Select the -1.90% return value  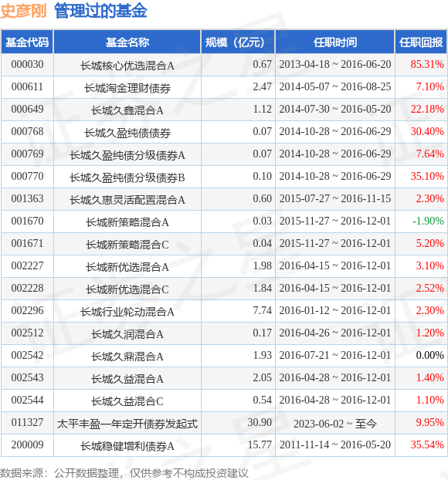click(428, 221)
